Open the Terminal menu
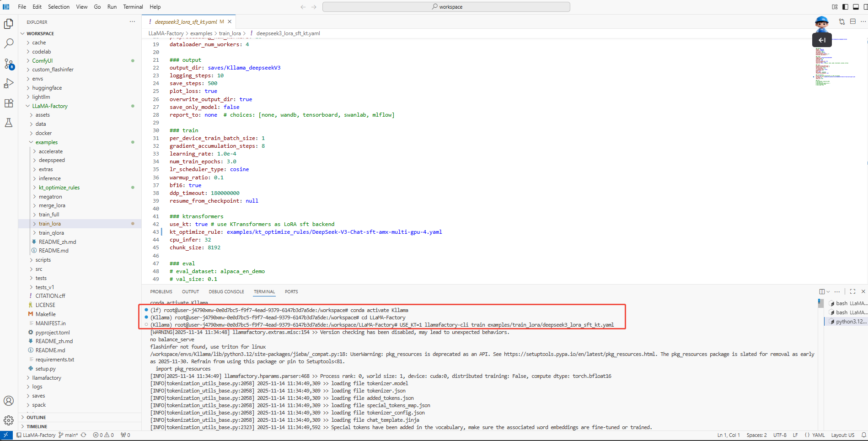The width and height of the screenshot is (868, 441). tap(133, 7)
